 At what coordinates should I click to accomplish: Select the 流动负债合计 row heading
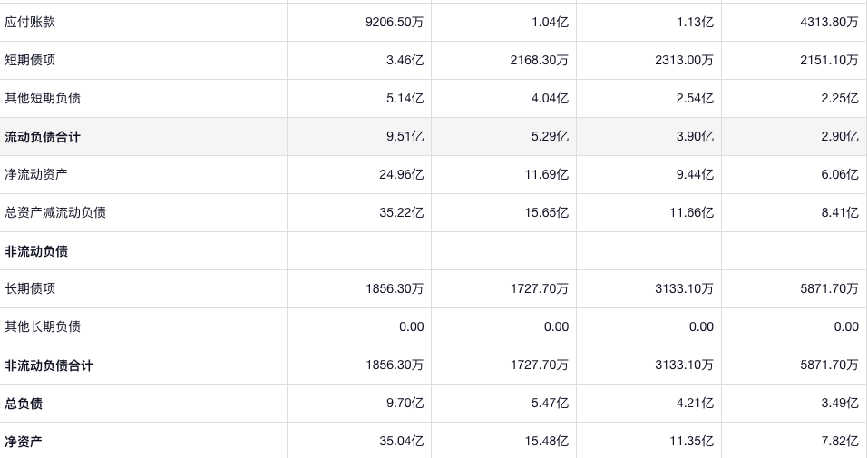[43, 137]
